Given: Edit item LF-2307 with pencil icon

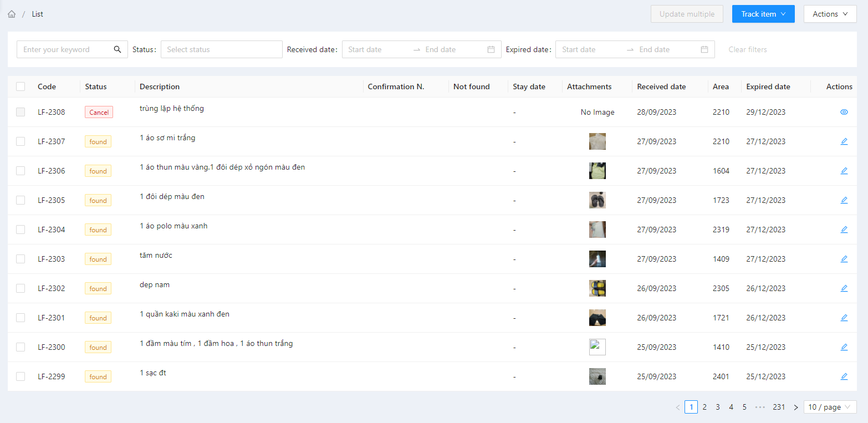Looking at the screenshot, I should [844, 141].
